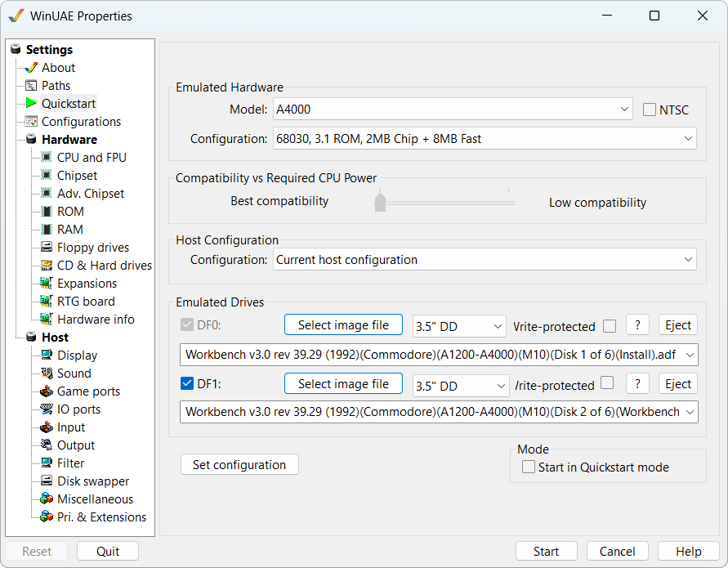
Task: Click the Game ports joystick icon
Action: [47, 391]
